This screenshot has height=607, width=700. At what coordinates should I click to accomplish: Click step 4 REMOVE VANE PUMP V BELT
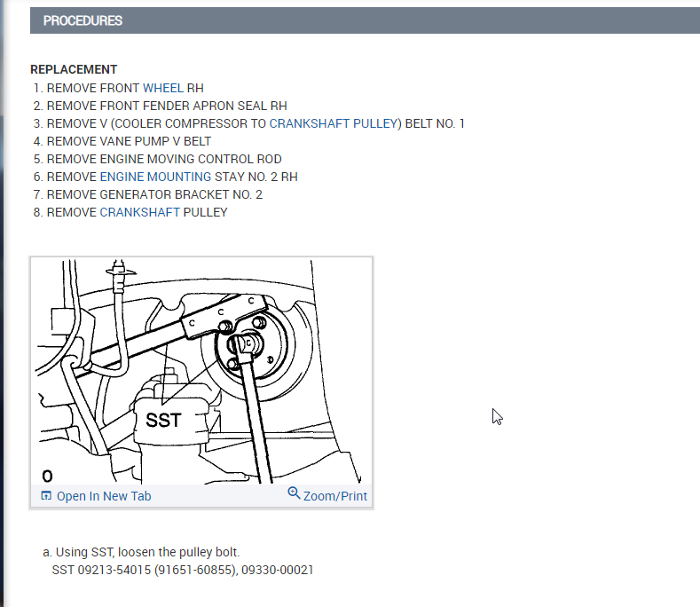tap(129, 142)
